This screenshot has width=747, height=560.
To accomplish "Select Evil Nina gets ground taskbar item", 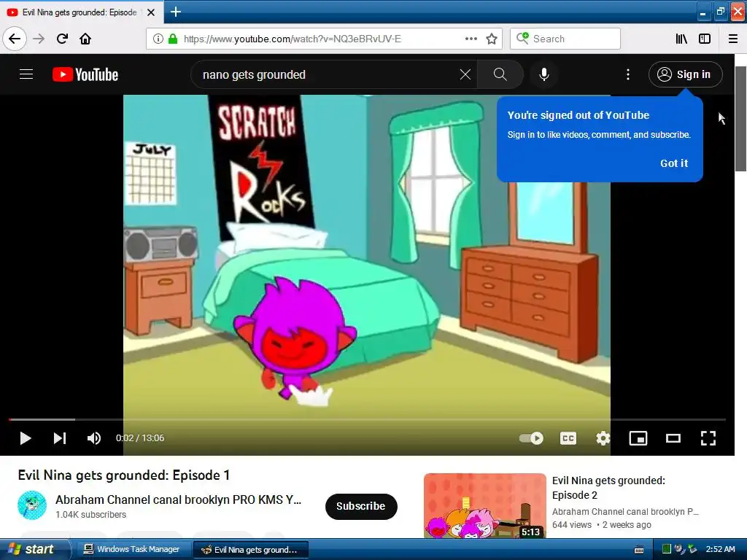I will click(249, 550).
